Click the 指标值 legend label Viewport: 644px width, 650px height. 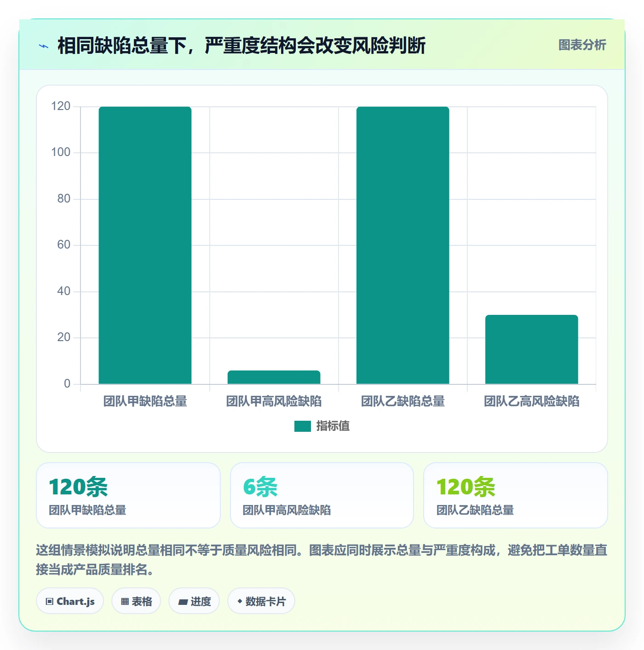pos(333,426)
